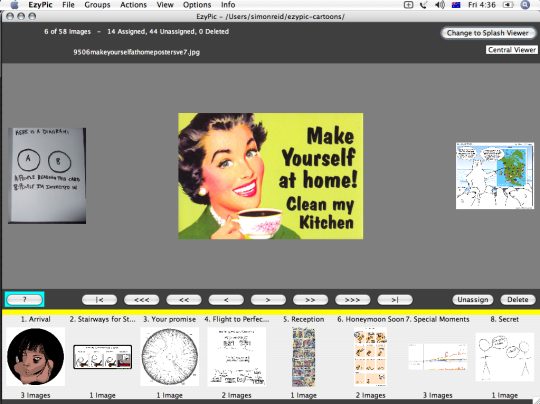
Task: Click the '1. Arrival' group label
Action: 35,319
